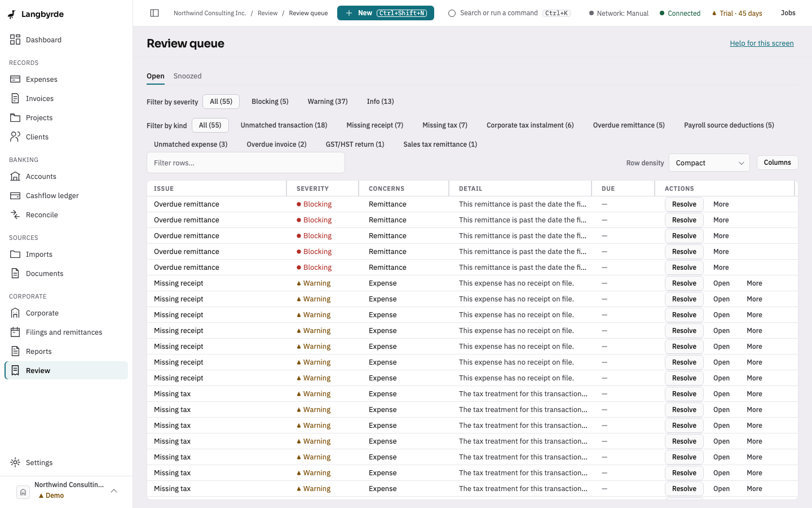The image size is (812, 508).
Task: Sort by the Severity column header
Action: (x=323, y=189)
